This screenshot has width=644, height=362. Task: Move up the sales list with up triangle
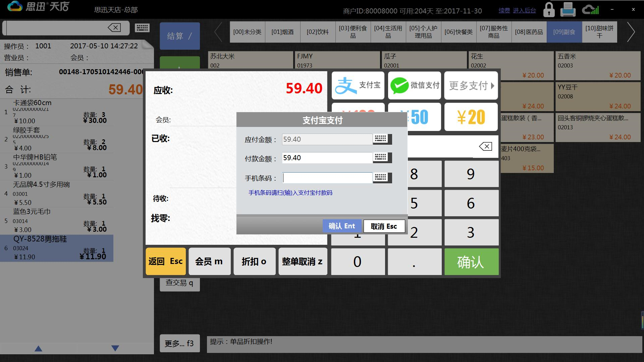39,348
